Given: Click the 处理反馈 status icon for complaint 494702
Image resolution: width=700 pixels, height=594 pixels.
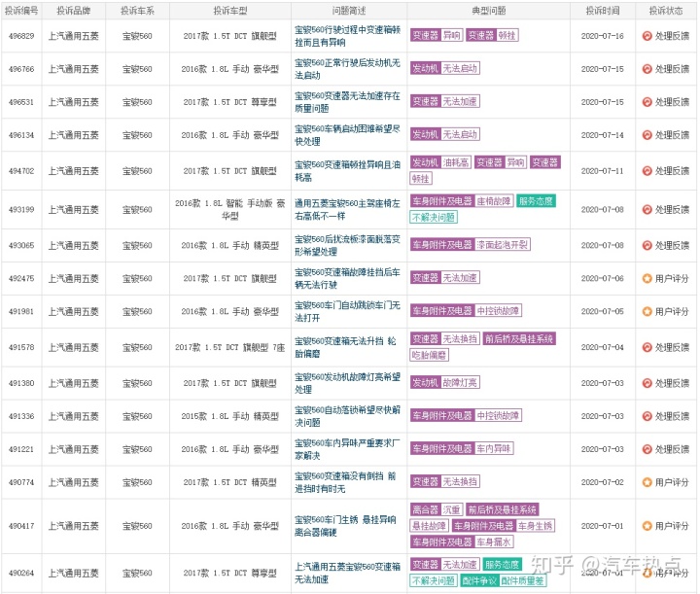Looking at the screenshot, I should [647, 171].
